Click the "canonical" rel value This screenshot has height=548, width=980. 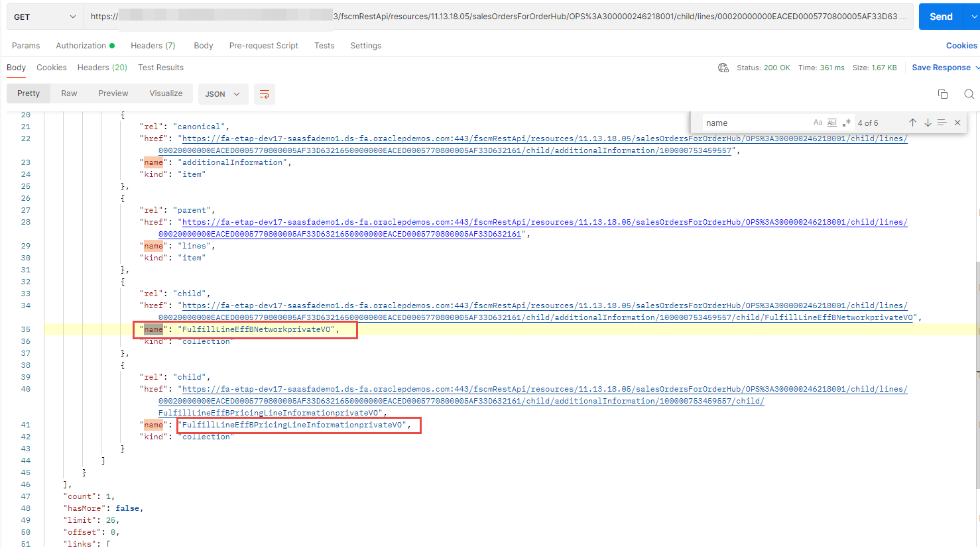point(199,127)
